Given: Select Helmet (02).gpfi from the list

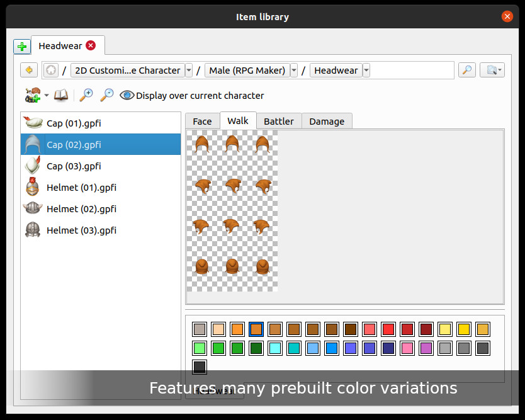Looking at the screenshot, I should coord(82,208).
